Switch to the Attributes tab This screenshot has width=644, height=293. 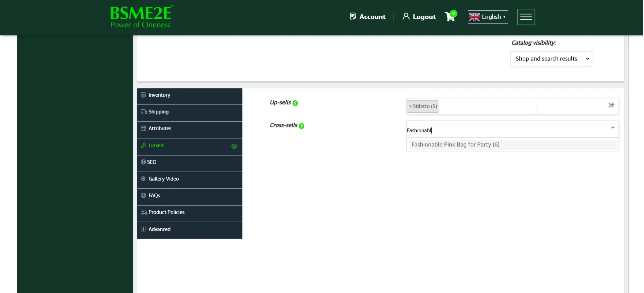[x=189, y=130]
